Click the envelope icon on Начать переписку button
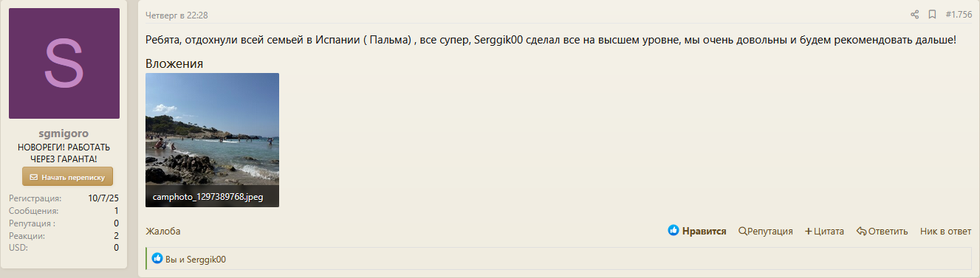The image size is (980, 278). click(34, 177)
